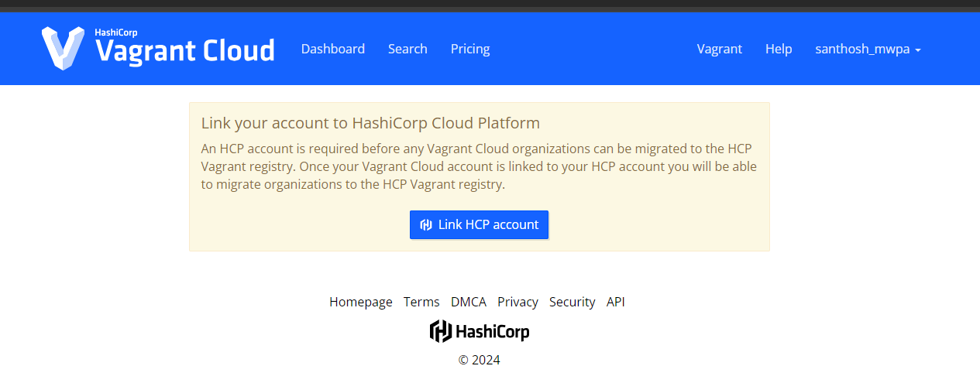
Task: Click the HashiCorp icon inside Link HCP button
Action: 425,225
